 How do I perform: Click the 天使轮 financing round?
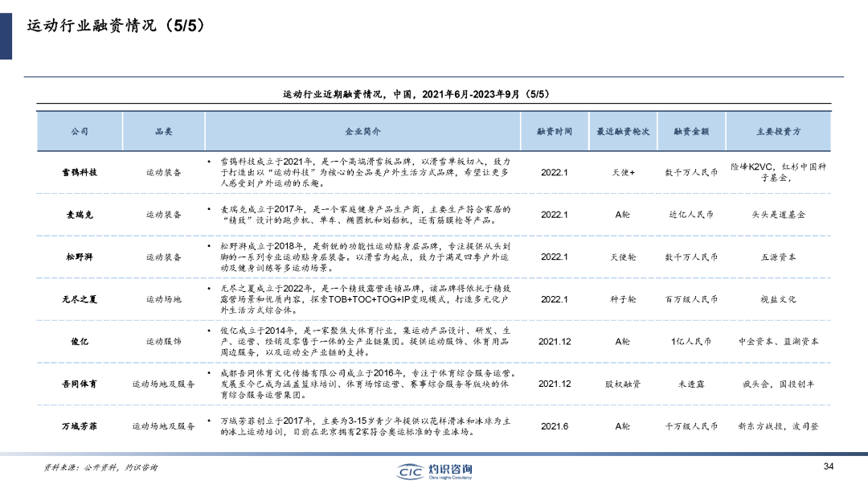[623, 257]
